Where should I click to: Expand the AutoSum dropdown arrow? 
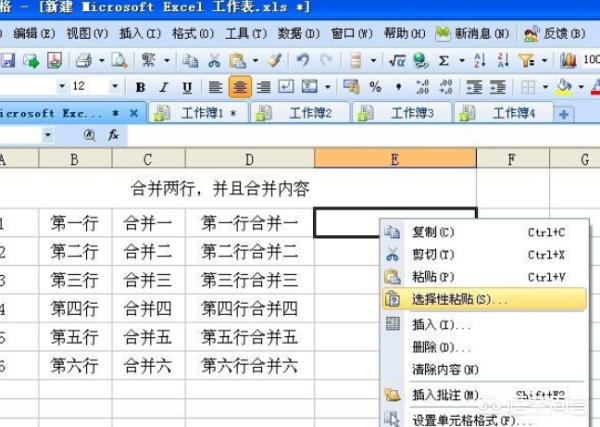(x=462, y=60)
